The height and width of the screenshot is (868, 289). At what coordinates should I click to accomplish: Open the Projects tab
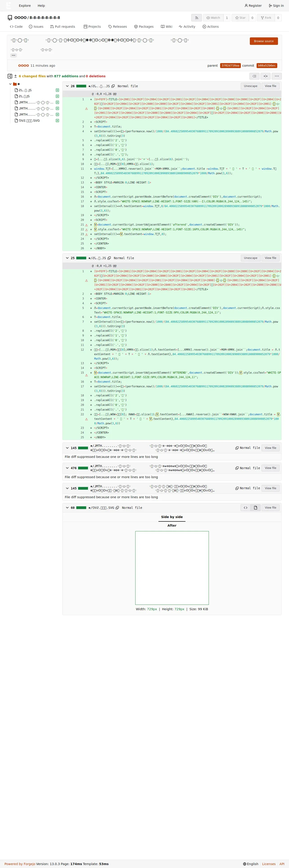point(92,27)
